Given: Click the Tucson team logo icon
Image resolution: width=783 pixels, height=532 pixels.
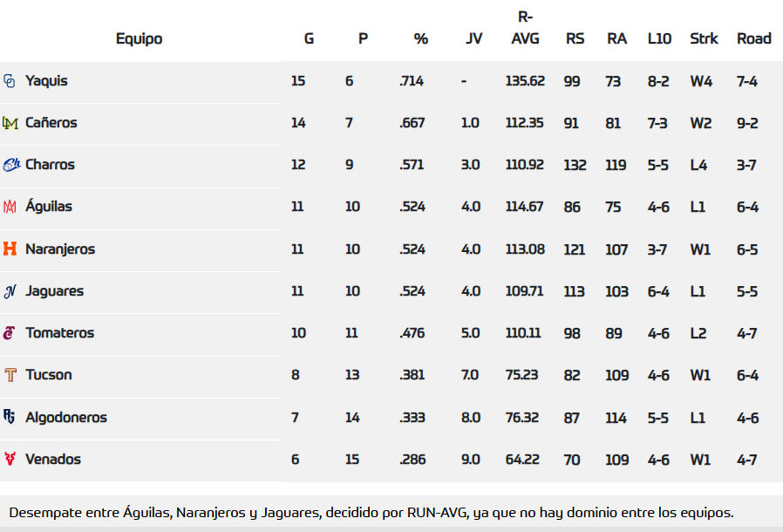Looking at the screenshot, I should pyautogui.click(x=10, y=375).
